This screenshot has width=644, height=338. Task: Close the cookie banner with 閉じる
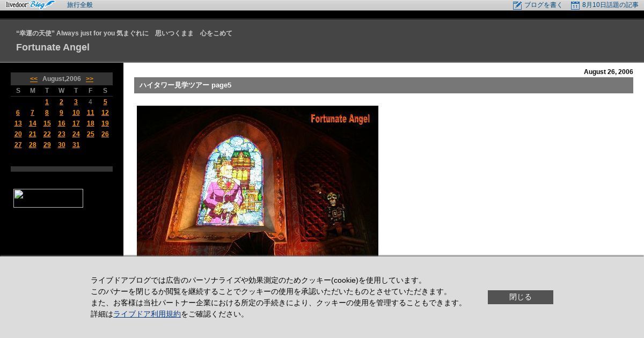521,297
